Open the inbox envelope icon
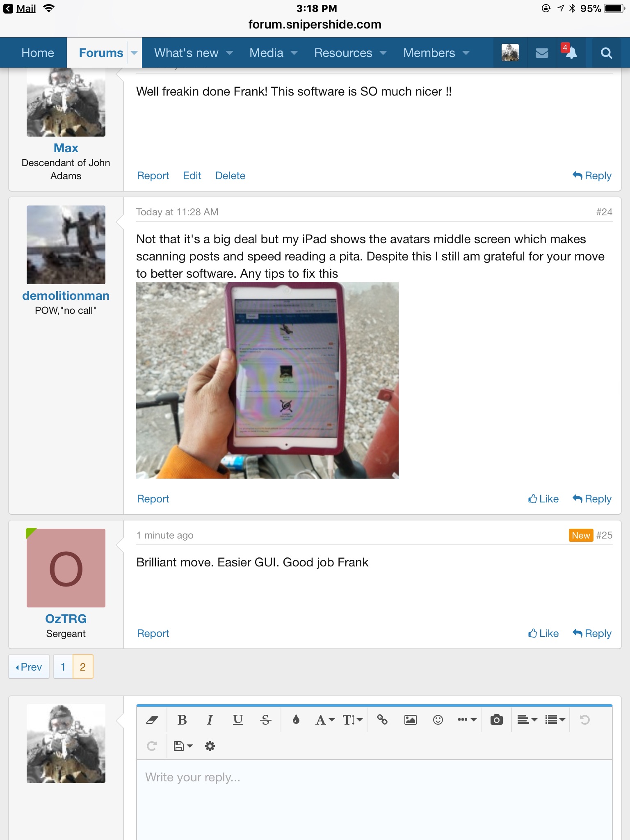Viewport: 630px width, 840px height. pos(542,53)
